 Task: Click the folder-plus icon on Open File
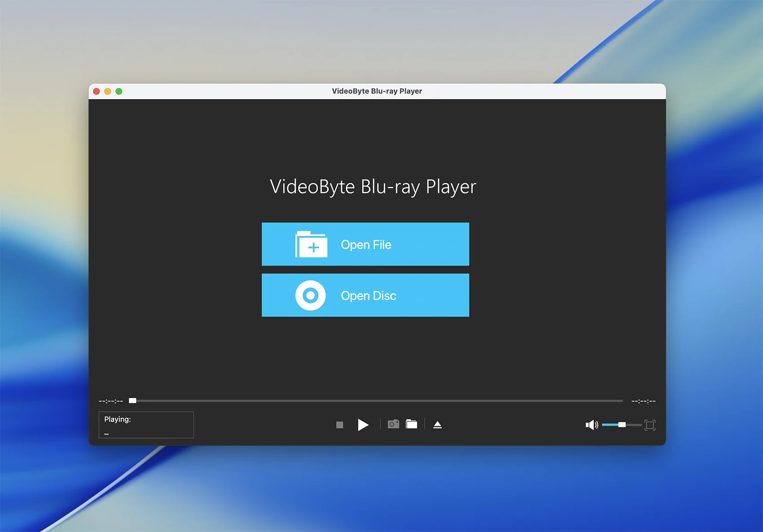311,245
